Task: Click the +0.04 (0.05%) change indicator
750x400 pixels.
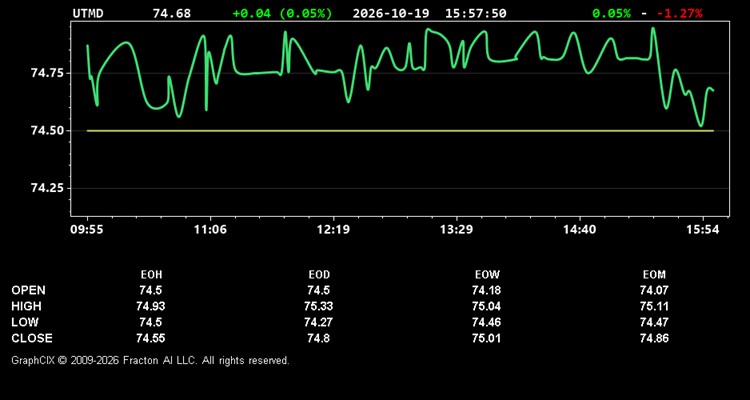Action: click(282, 13)
